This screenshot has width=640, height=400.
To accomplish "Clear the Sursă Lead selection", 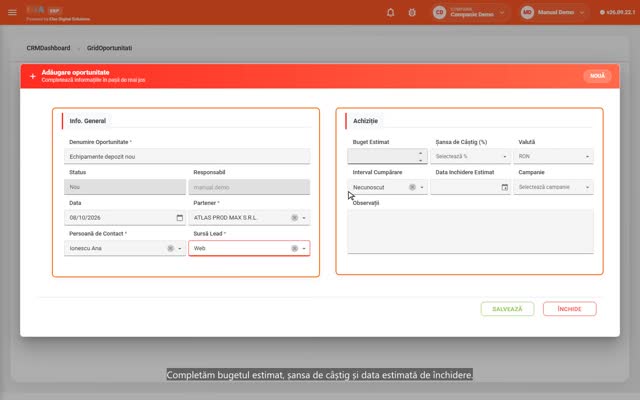I will click(x=294, y=248).
